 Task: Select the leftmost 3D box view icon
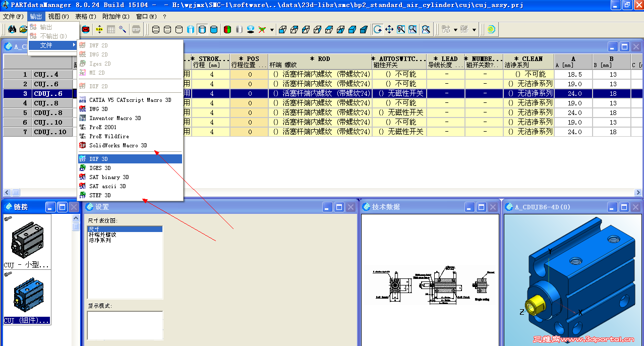(282, 29)
